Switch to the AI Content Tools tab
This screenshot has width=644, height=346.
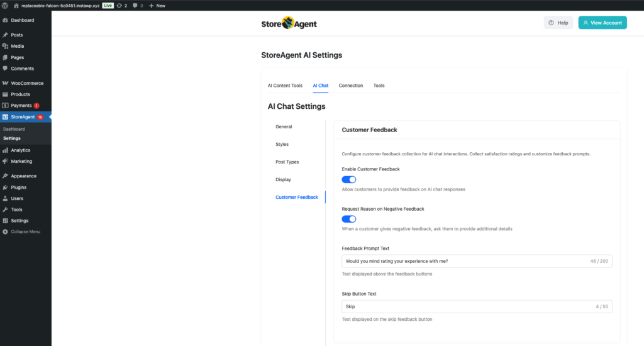click(x=285, y=86)
